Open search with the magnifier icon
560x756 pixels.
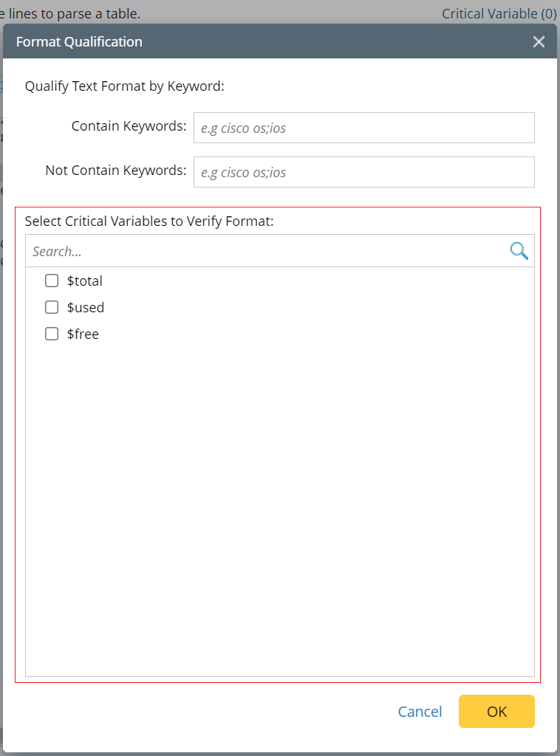[519, 250]
